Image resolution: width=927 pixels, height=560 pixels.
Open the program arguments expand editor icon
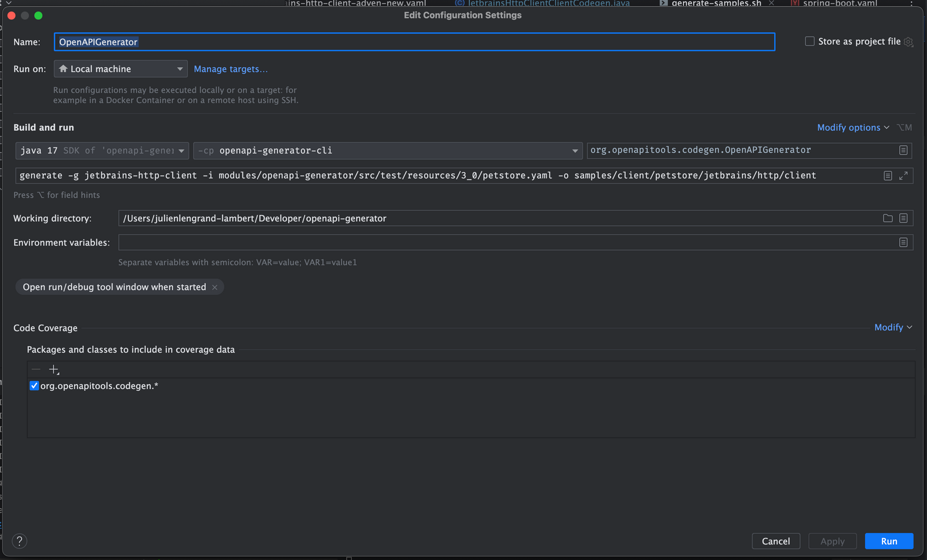click(904, 175)
